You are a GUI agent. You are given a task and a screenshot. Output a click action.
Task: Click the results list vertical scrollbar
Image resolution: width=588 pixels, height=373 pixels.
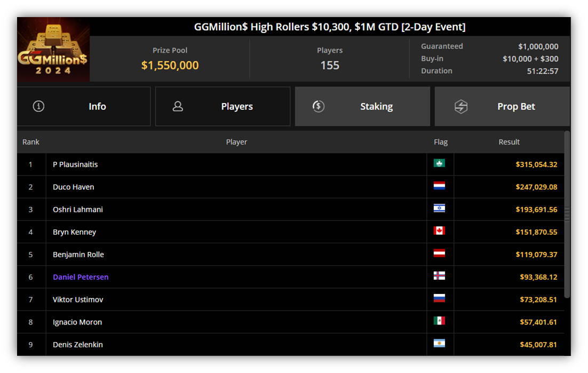567,215
